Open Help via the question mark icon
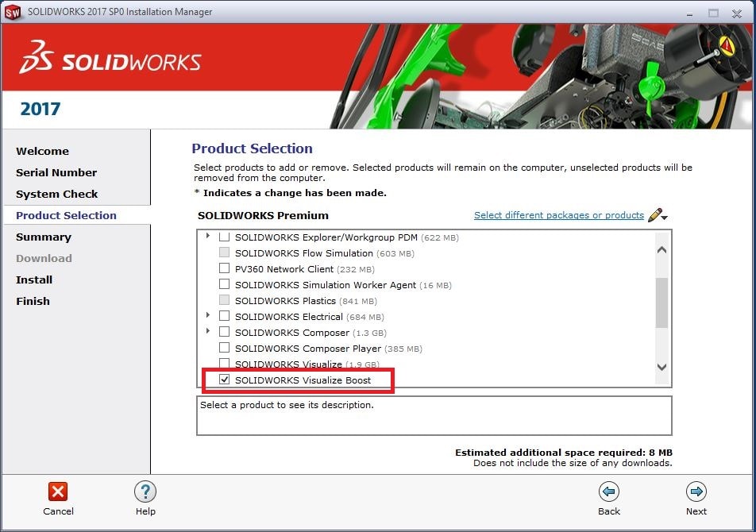This screenshot has height=532, width=756. click(x=145, y=492)
